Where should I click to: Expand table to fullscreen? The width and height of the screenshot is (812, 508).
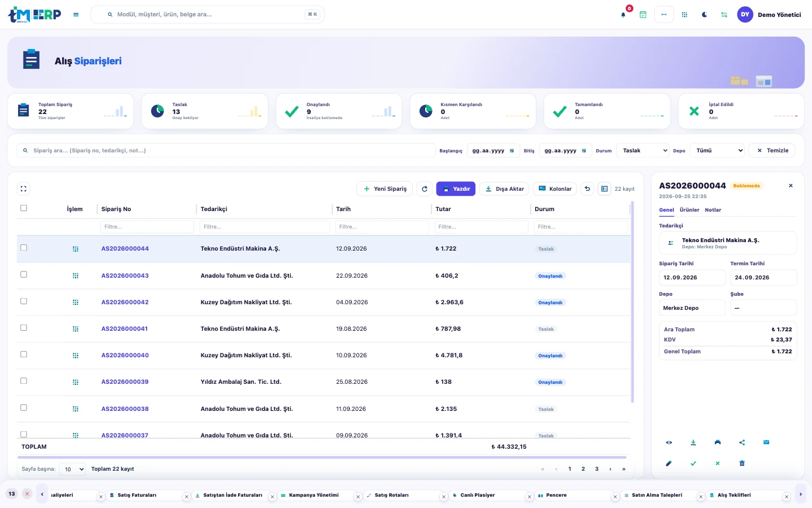tap(24, 189)
